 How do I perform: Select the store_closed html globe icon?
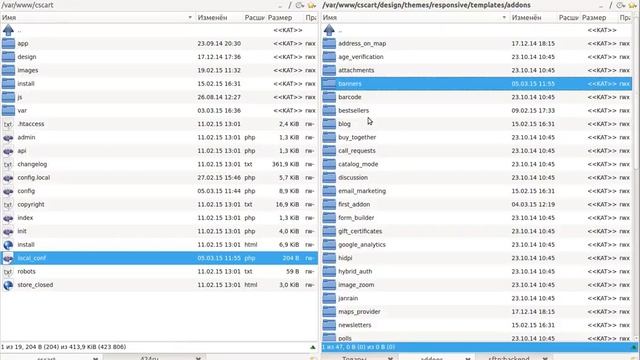pyautogui.click(x=8, y=285)
